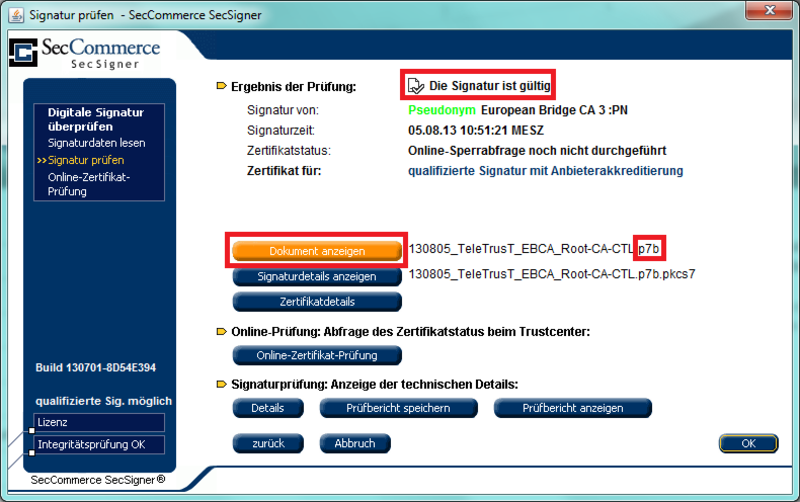Select the Signatur prüfen sidebar step
This screenshot has height=502, width=800.
(x=86, y=160)
